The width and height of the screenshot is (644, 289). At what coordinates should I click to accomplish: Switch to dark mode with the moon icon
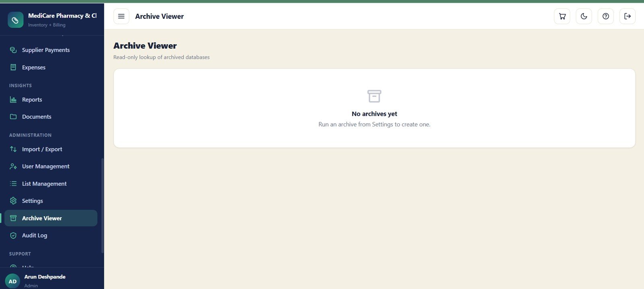point(584,16)
